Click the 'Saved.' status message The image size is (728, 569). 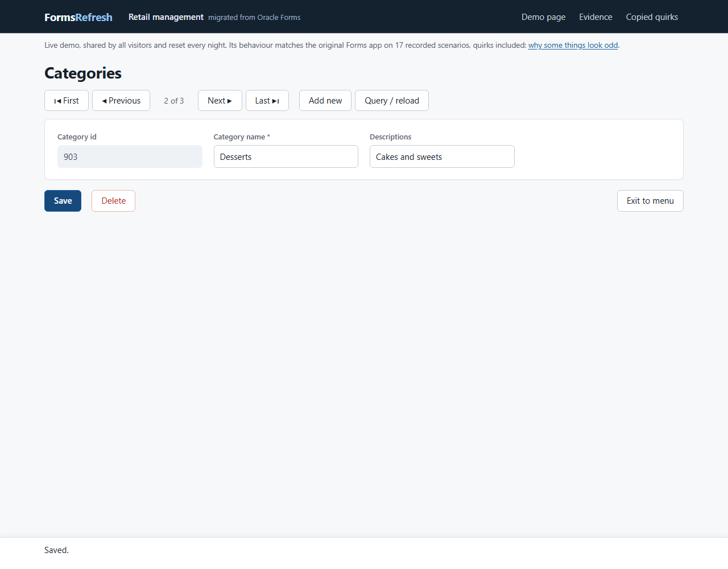click(x=56, y=550)
